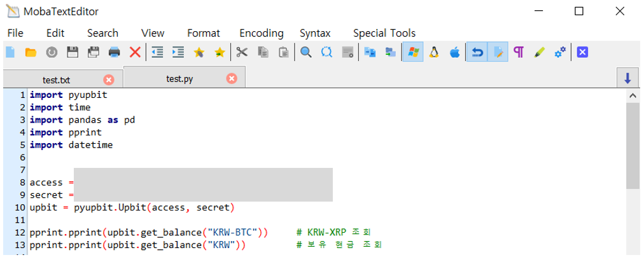Minimize the MobaTextEditor window
Viewport: 644px width, 269px height.
[538, 11]
